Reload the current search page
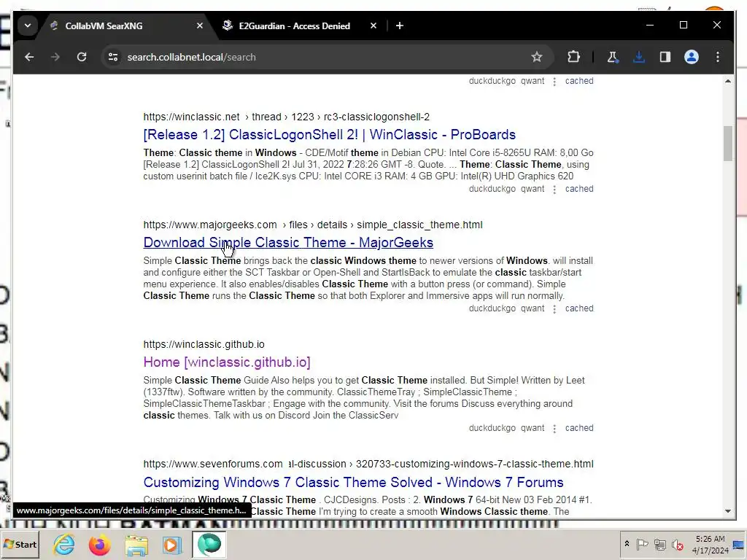 point(82,57)
